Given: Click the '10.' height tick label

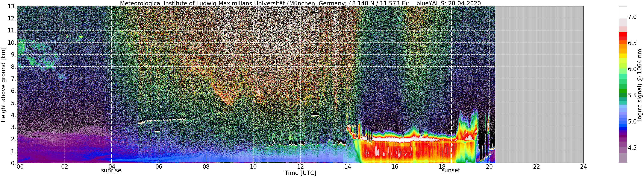Looking at the screenshot, I should [12, 43].
